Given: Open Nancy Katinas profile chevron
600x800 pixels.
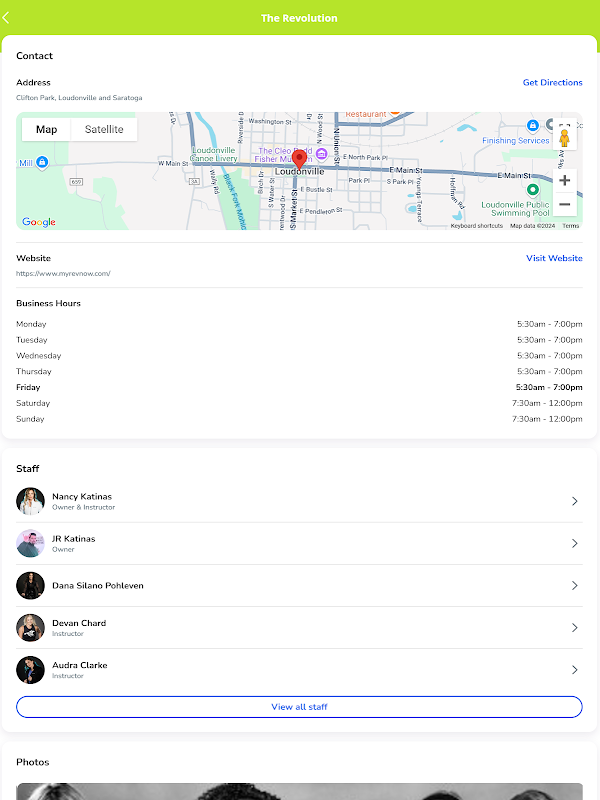Looking at the screenshot, I should tap(574, 501).
